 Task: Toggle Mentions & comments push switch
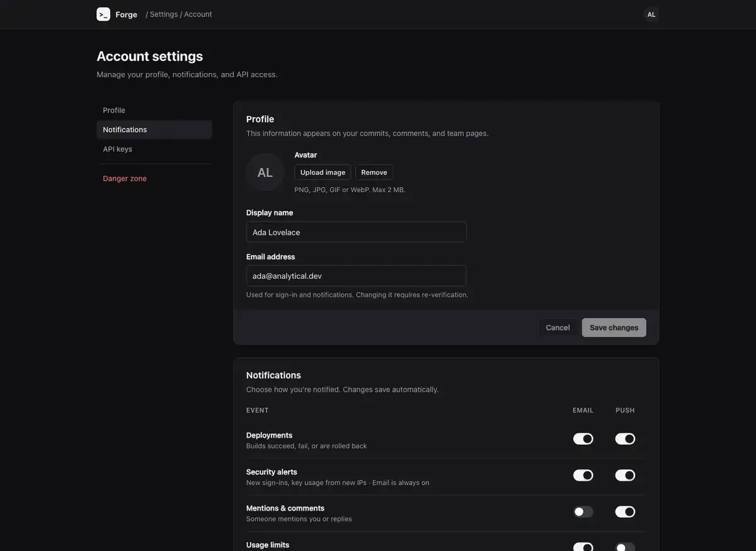tap(626, 512)
